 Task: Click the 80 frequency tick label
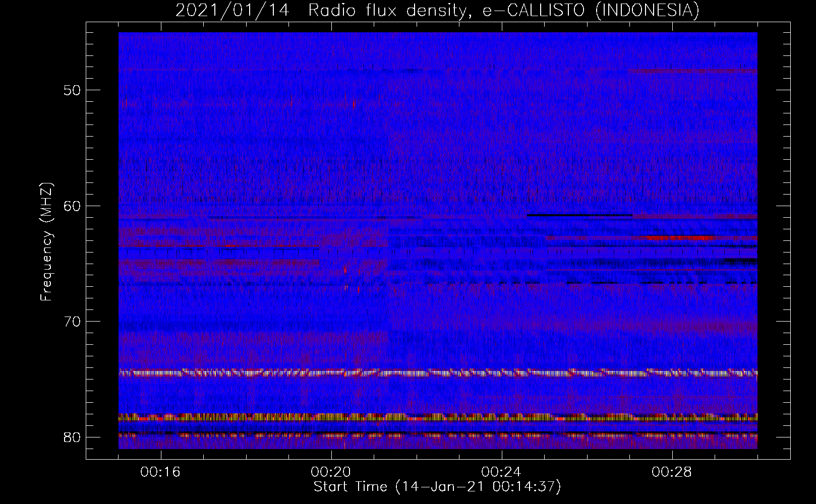(72, 437)
